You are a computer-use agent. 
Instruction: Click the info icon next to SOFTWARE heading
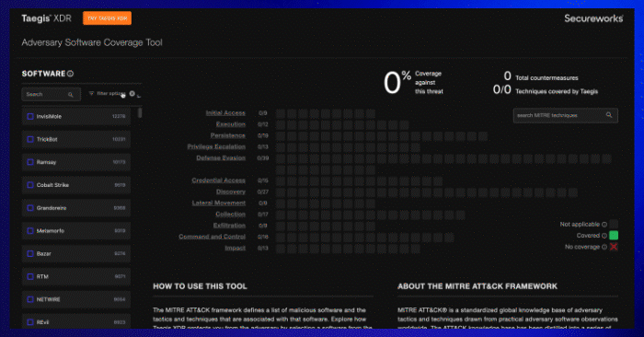click(x=70, y=74)
